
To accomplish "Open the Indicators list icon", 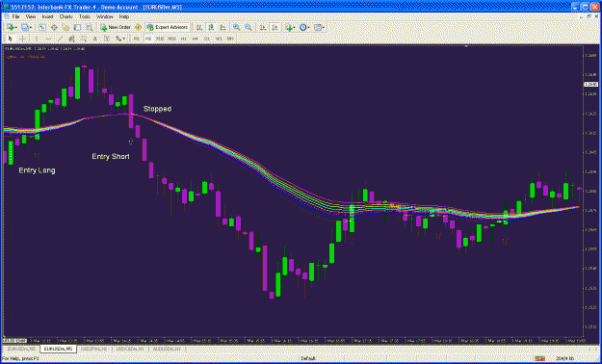I will (289, 27).
